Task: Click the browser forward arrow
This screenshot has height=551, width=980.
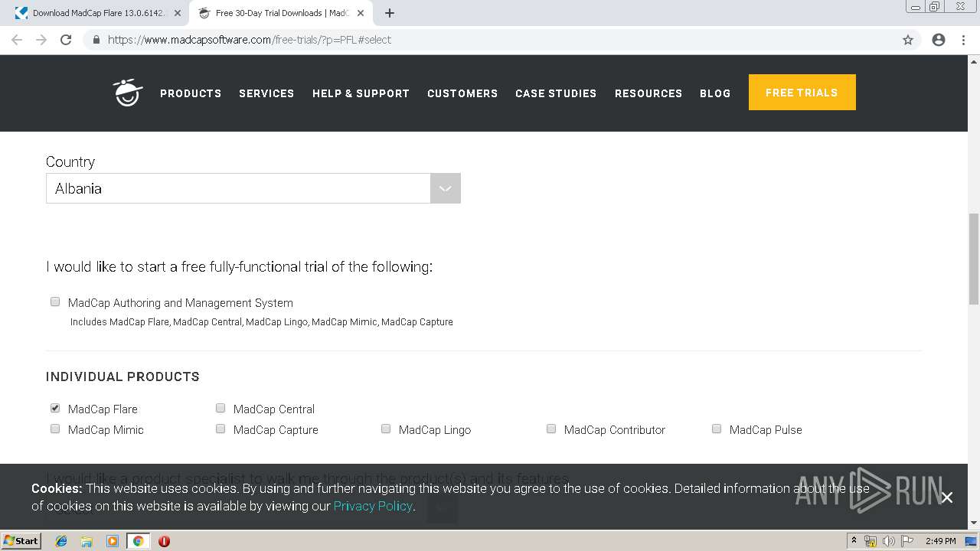Action: click(41, 40)
